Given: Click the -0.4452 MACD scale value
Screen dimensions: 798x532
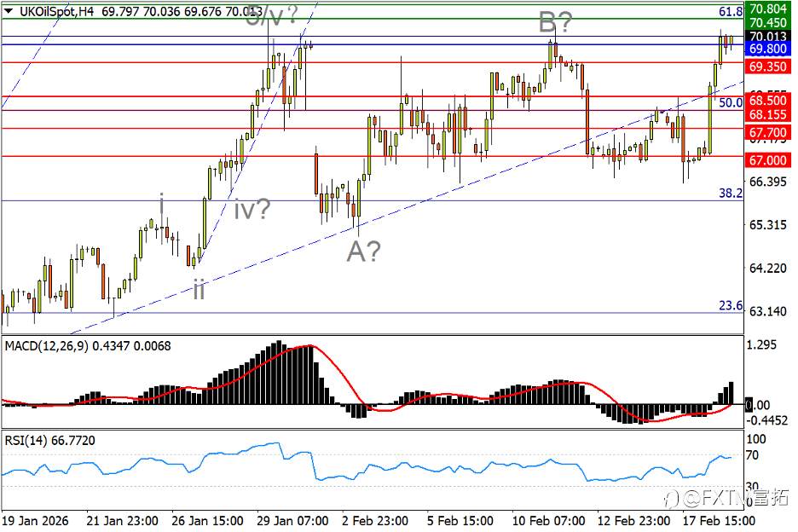Looking at the screenshot, I should click(x=767, y=420).
